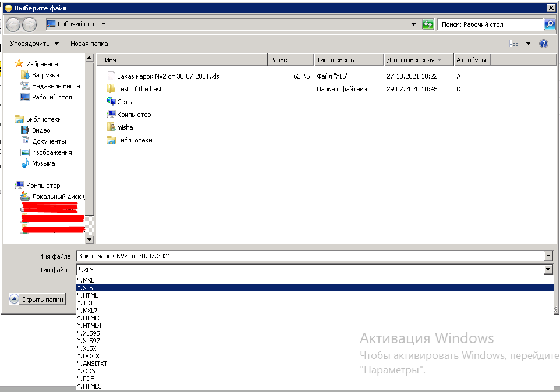Click the Скрыть папки button
The image size is (560, 392).
coord(37,300)
